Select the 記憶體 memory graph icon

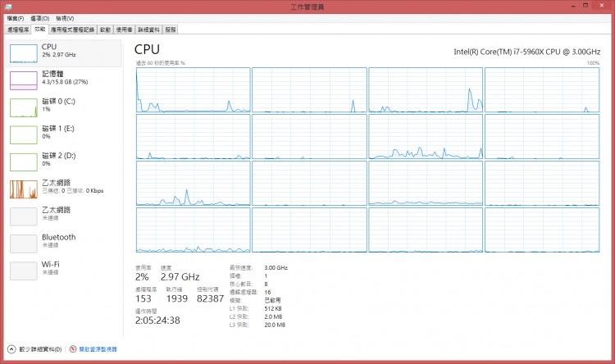(23, 80)
